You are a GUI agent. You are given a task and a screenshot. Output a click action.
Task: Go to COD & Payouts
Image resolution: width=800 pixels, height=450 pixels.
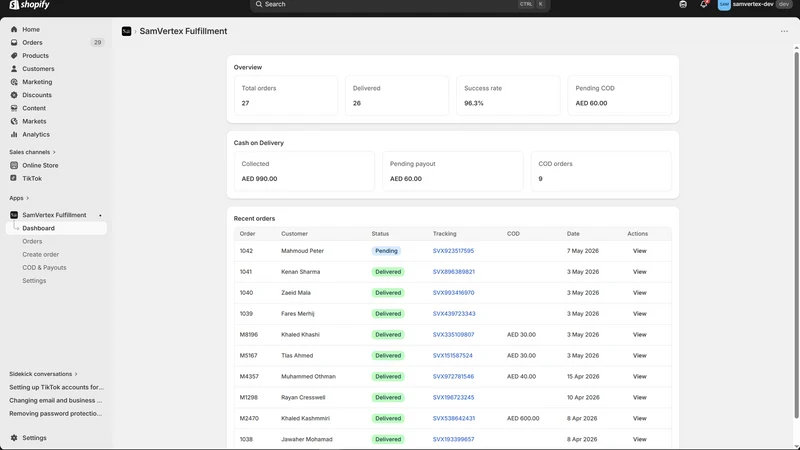pos(44,268)
